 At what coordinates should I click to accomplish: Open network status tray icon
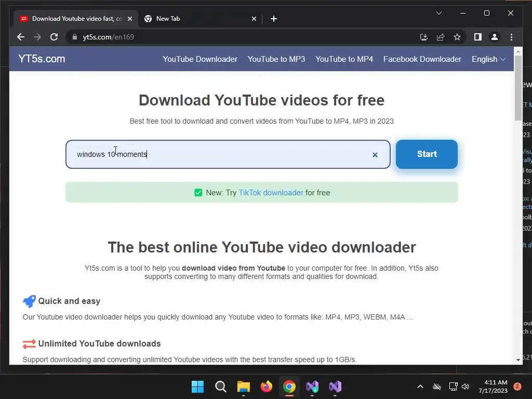pyautogui.click(x=453, y=387)
